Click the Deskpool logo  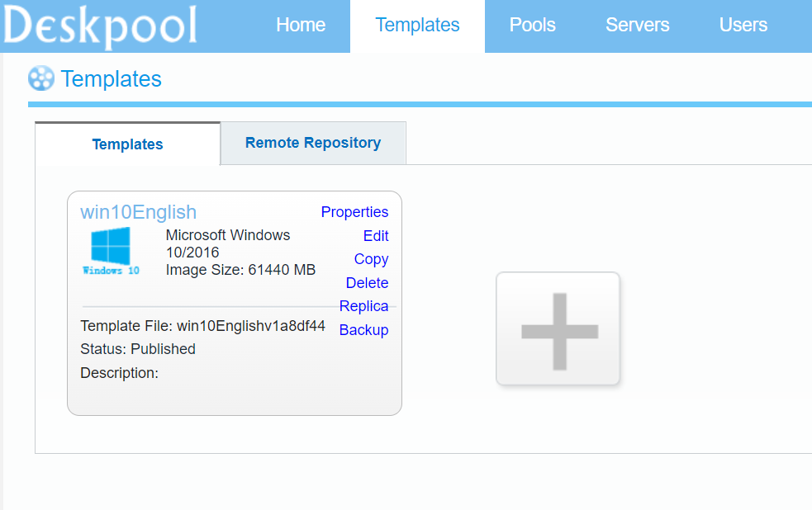point(100,26)
